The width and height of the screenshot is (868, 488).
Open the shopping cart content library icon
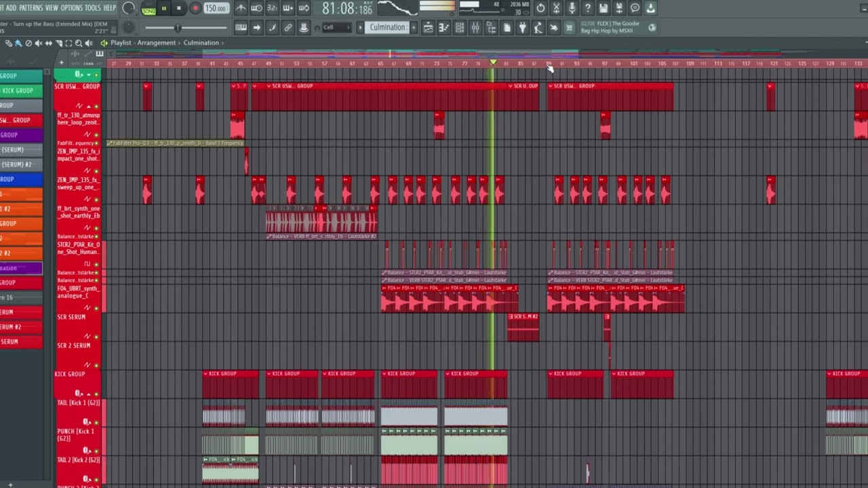(x=570, y=27)
